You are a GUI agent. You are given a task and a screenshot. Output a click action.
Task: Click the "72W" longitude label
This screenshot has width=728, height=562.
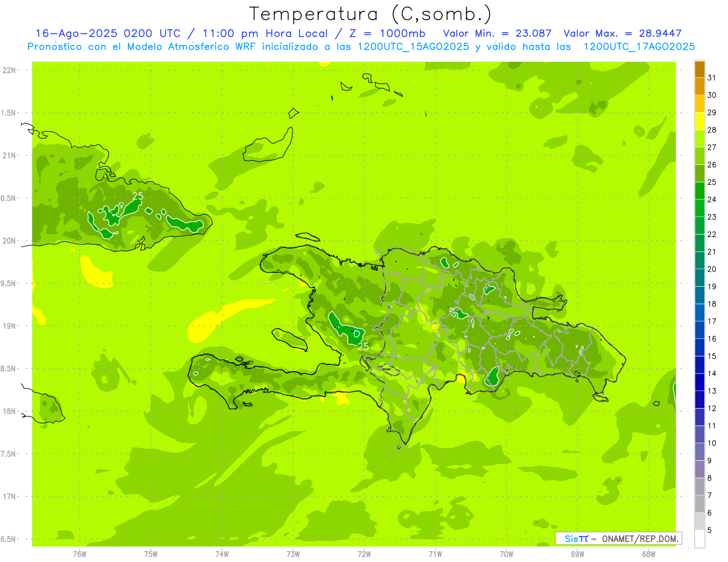point(364,554)
